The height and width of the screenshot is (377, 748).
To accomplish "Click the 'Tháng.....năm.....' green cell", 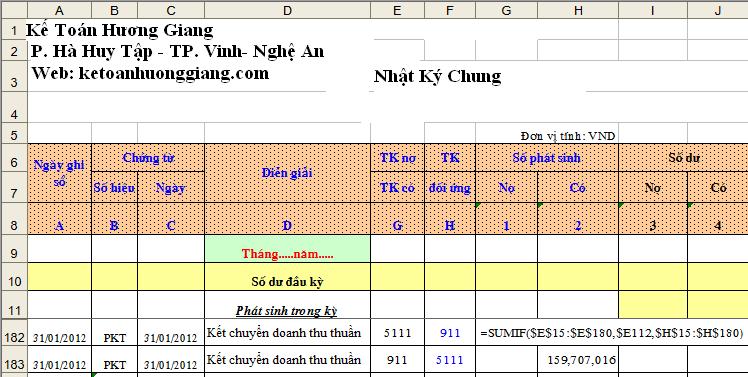I will coord(287,249).
